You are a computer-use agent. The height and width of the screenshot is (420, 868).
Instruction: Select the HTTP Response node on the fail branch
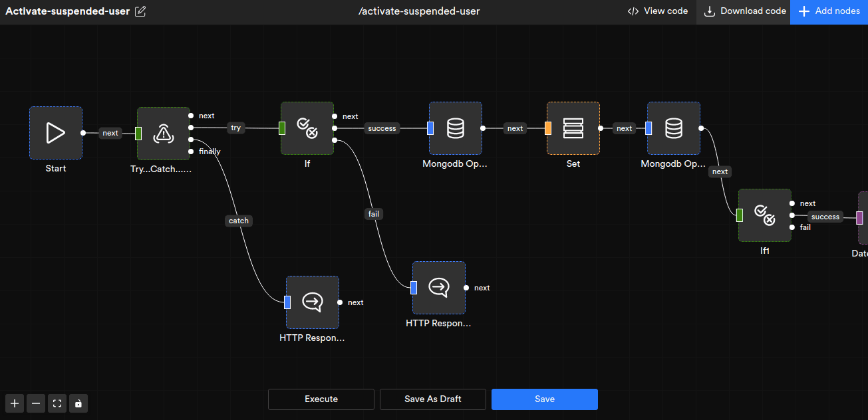(x=439, y=287)
